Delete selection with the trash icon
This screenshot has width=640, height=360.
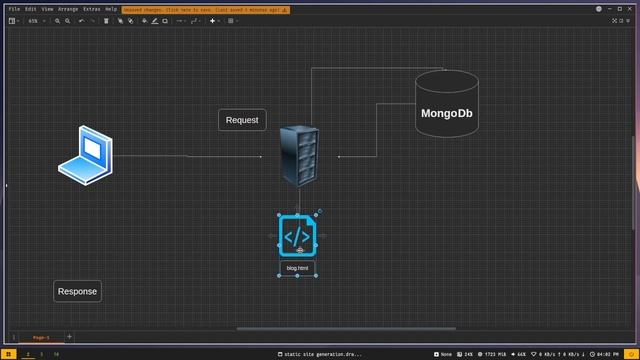click(106, 21)
